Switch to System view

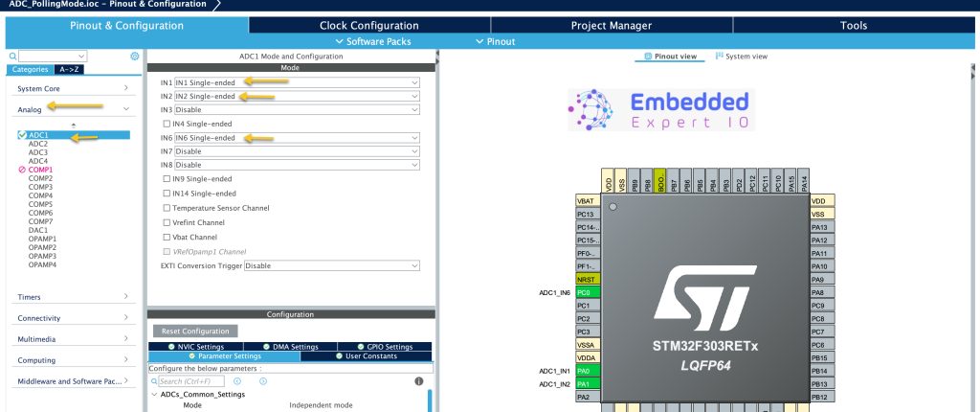pos(742,57)
